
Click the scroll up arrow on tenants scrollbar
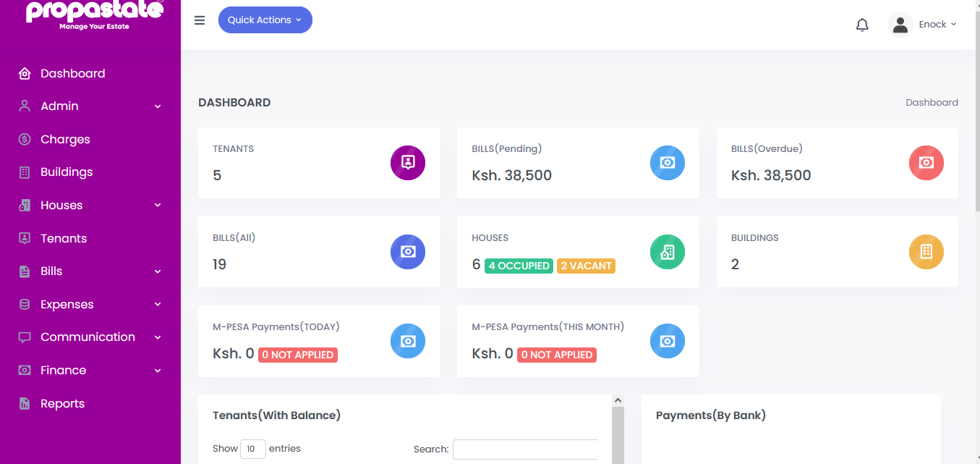618,400
